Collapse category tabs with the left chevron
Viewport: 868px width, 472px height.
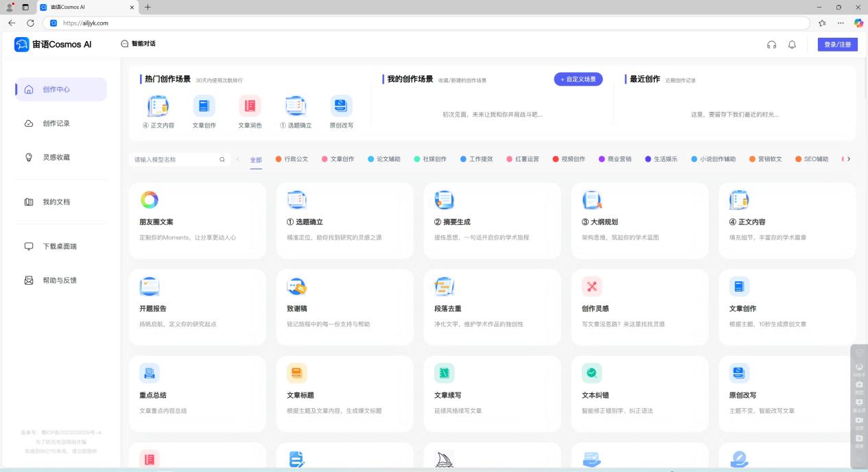point(238,159)
